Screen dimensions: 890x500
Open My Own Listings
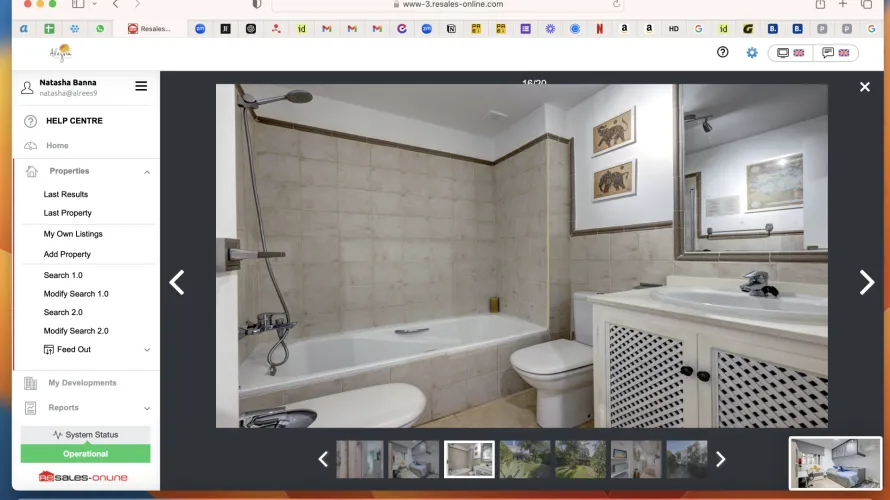point(73,234)
